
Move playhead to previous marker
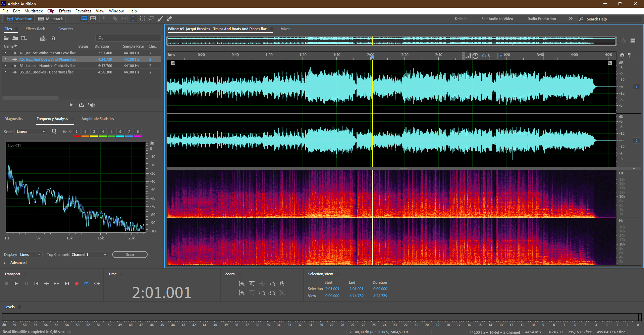pyautogui.click(x=36, y=284)
